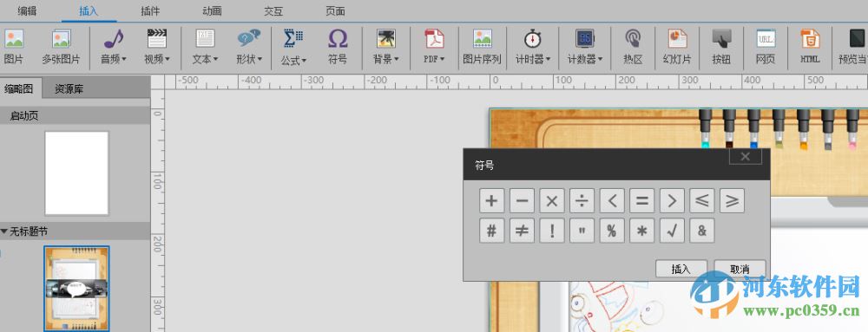
Task: Choose the greater-than symbol
Action: (672, 201)
